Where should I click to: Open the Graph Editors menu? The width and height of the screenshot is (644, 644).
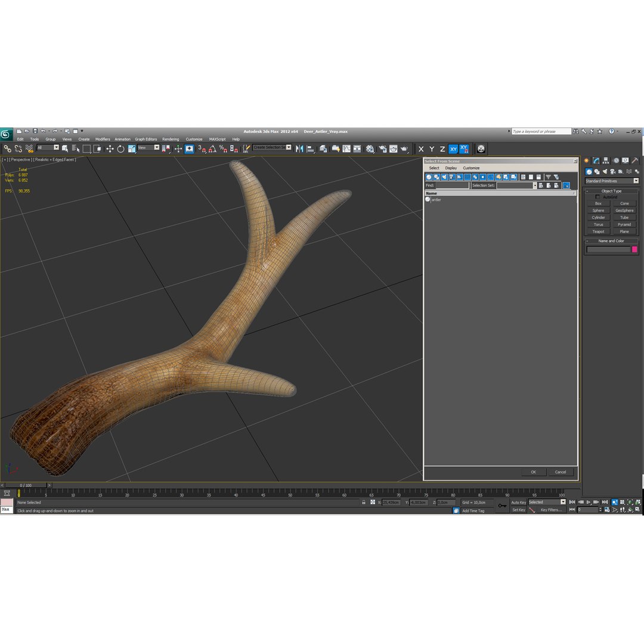click(x=146, y=139)
